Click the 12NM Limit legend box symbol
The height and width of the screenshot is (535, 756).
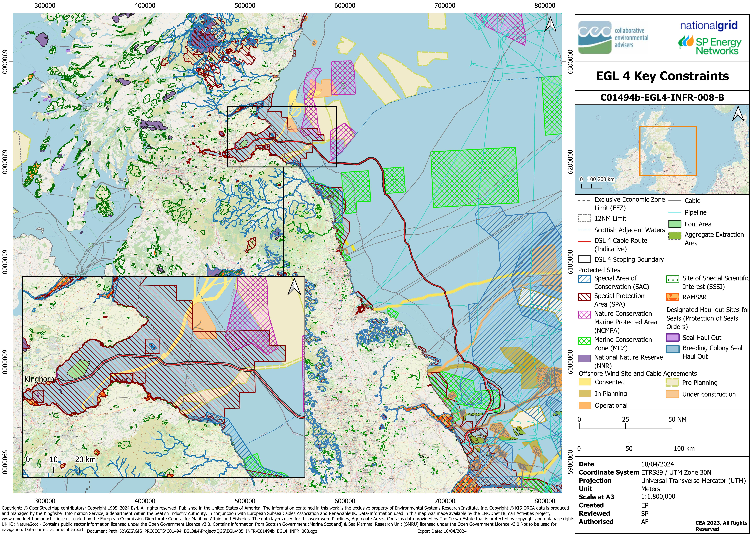tap(584, 218)
